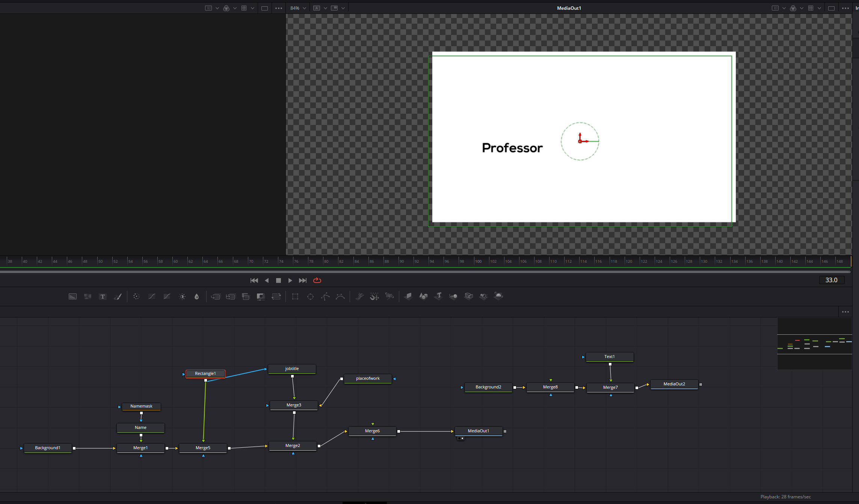Add a Spotlight node from toolbar

tap(484, 296)
